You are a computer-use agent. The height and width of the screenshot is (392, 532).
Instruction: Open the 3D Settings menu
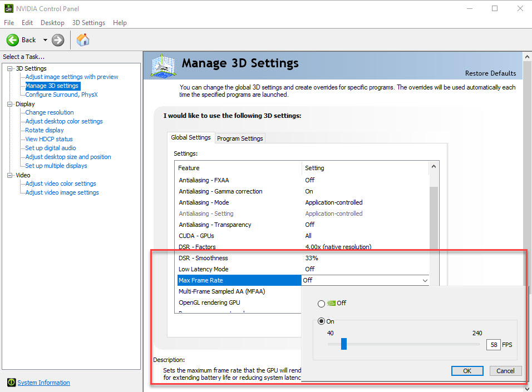click(x=88, y=23)
